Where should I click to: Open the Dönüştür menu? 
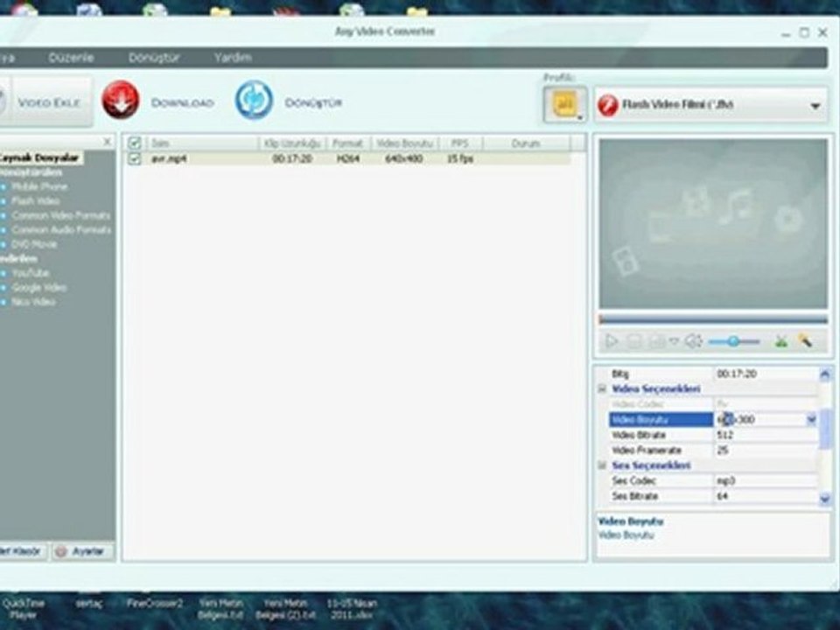point(154,58)
